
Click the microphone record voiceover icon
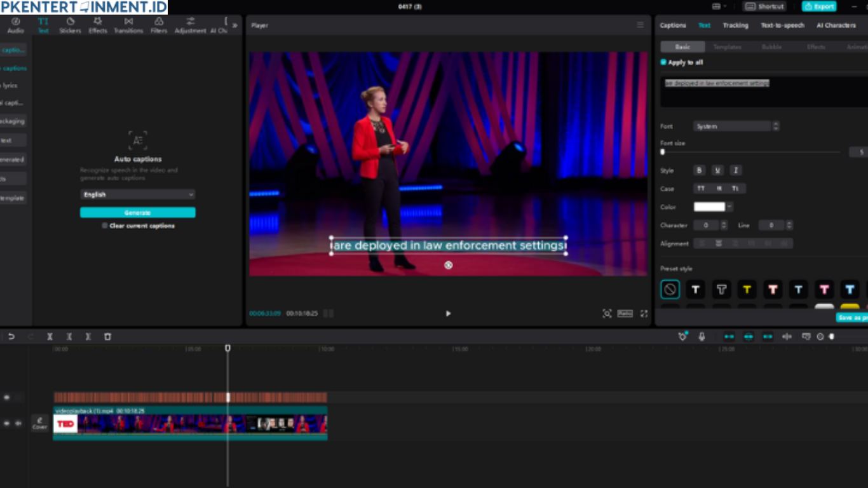pyautogui.click(x=702, y=337)
